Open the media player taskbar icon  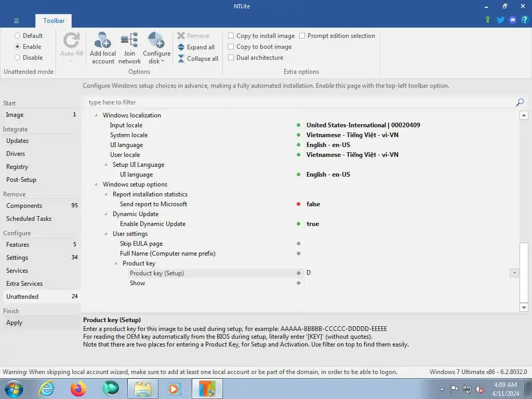click(x=175, y=389)
